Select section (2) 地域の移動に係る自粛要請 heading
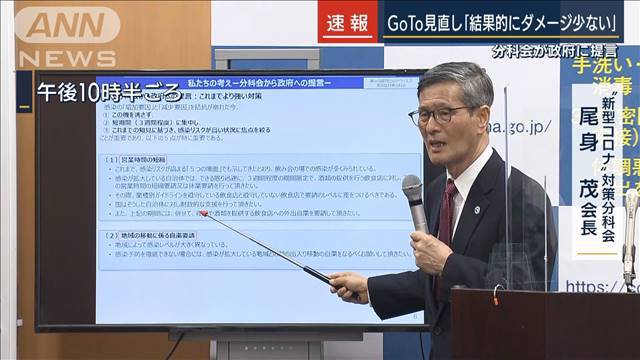Image resolution: width=640 pixels, height=360 pixels. [x=151, y=236]
